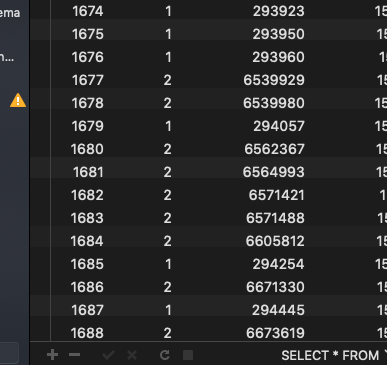Click value 294254 in the table

coord(279,264)
